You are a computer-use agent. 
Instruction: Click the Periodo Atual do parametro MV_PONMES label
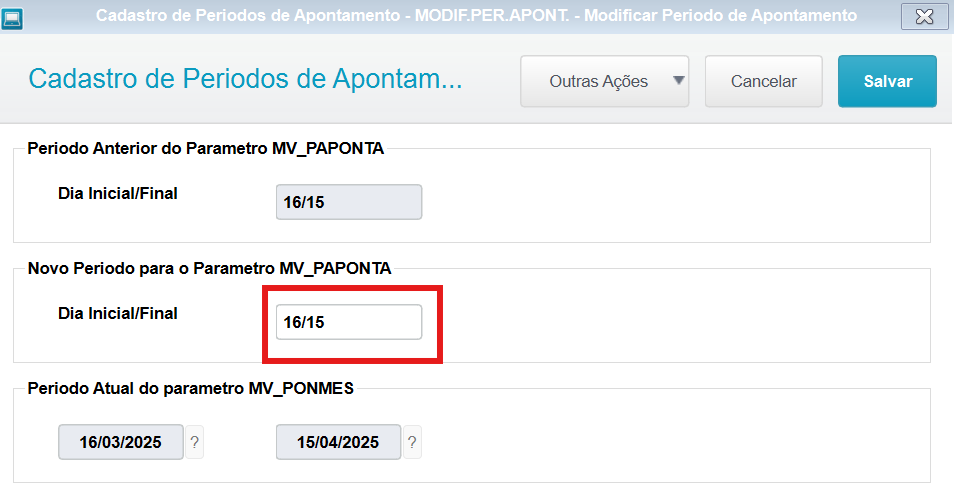(x=190, y=388)
